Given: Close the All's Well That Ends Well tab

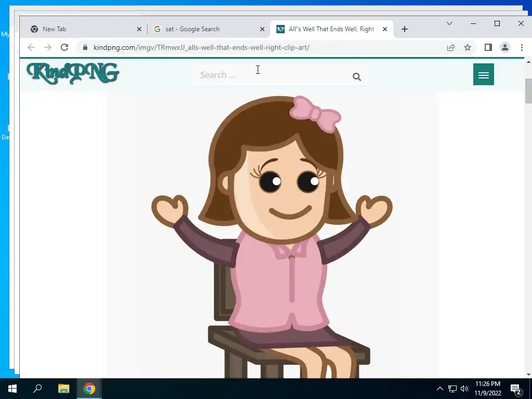Looking at the screenshot, I should (x=385, y=29).
